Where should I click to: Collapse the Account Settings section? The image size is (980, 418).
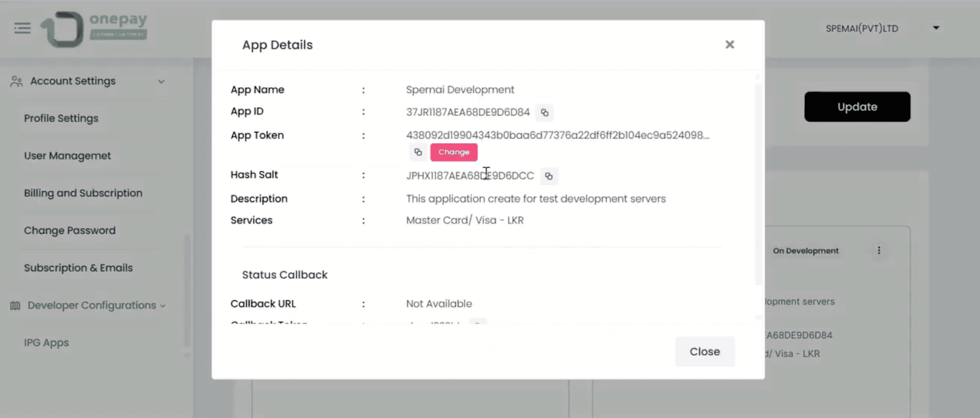point(161,81)
